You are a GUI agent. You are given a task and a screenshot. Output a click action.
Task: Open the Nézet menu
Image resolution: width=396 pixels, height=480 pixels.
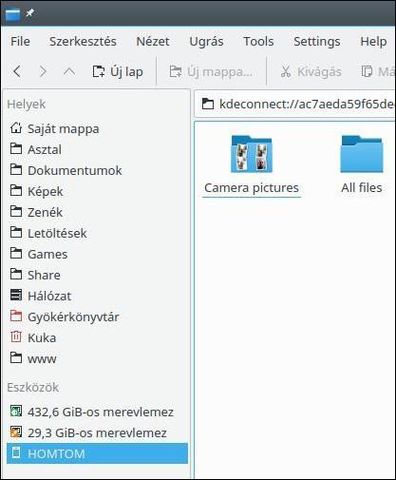[153, 41]
